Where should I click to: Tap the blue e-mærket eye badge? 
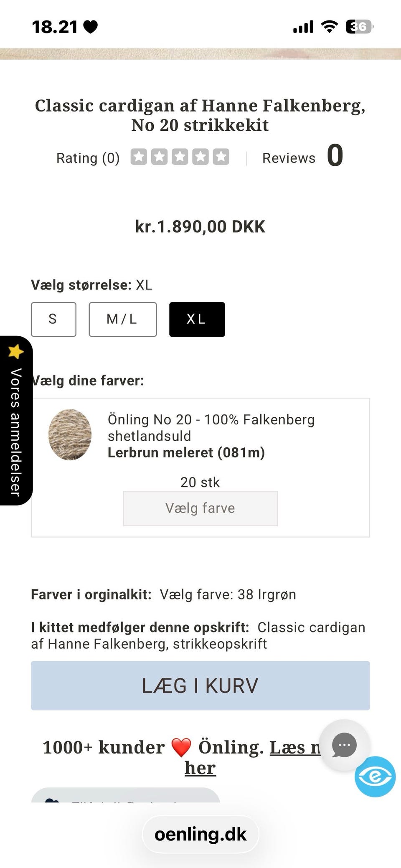coord(375,777)
